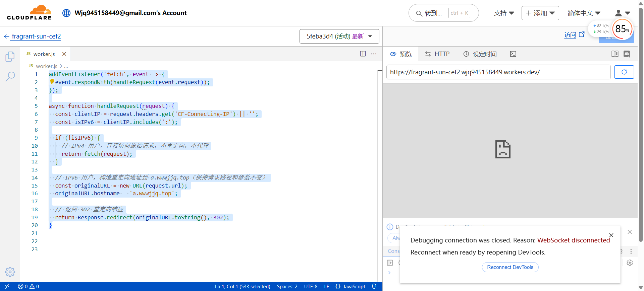644x291 pixels.
Task: Click the remote connection icon in status bar
Action: [7, 286]
